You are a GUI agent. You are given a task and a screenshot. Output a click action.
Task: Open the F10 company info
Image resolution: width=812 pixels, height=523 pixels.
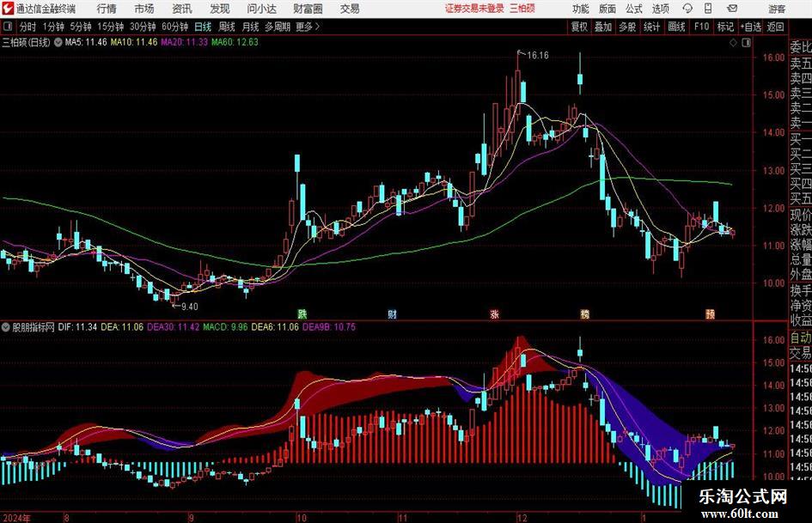point(702,27)
